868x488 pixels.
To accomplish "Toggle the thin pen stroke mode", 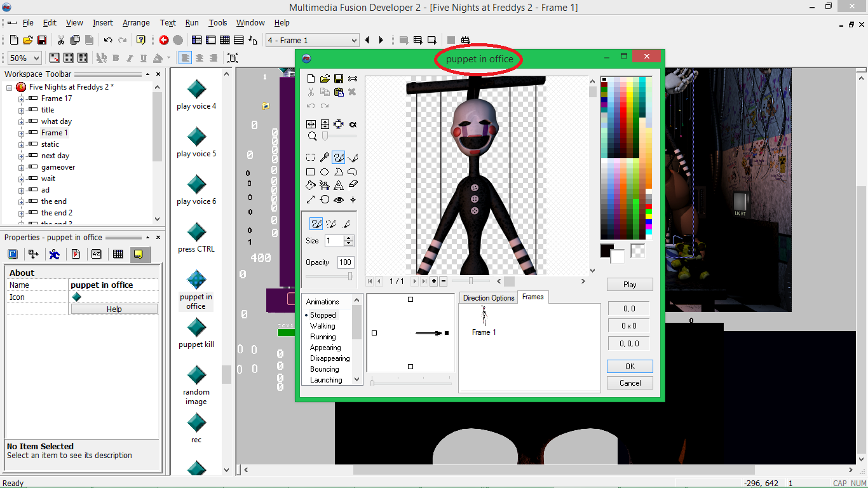I will pyautogui.click(x=346, y=224).
